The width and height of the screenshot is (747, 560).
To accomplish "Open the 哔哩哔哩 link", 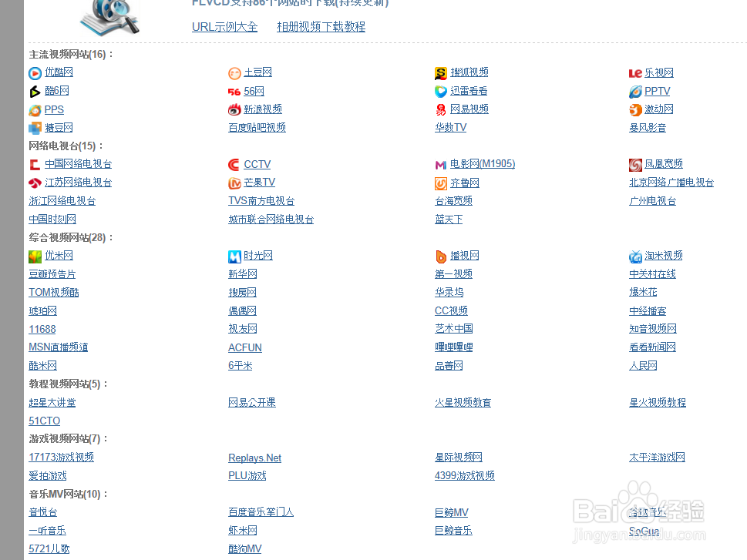I will pyautogui.click(x=453, y=347).
